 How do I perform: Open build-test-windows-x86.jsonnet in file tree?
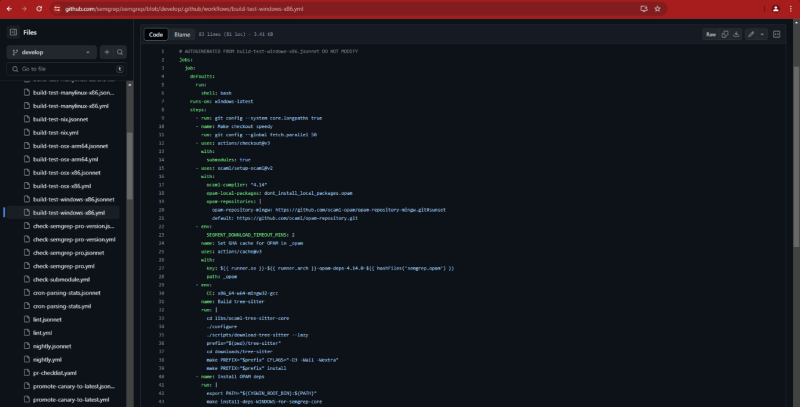tap(73, 199)
